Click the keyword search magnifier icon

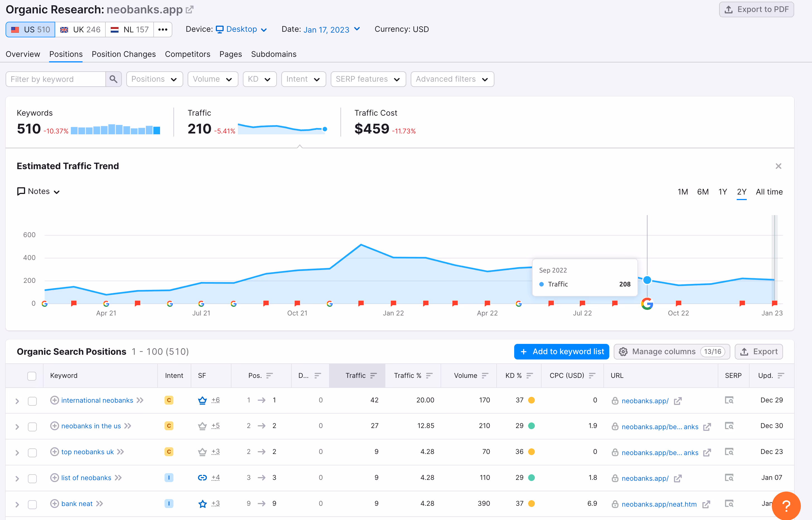pyautogui.click(x=113, y=79)
